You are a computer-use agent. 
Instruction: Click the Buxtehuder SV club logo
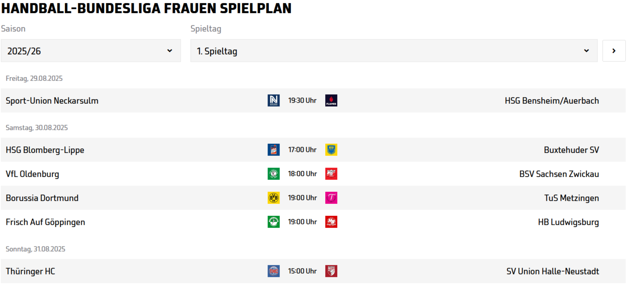331,150
